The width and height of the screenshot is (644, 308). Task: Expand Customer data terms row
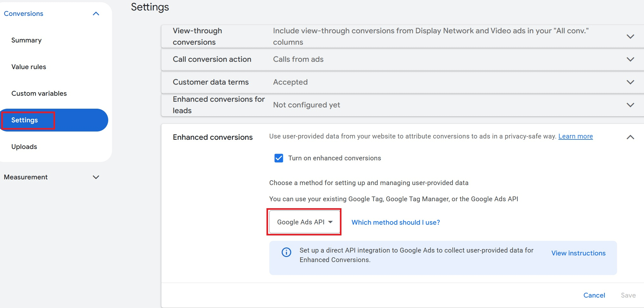630,82
